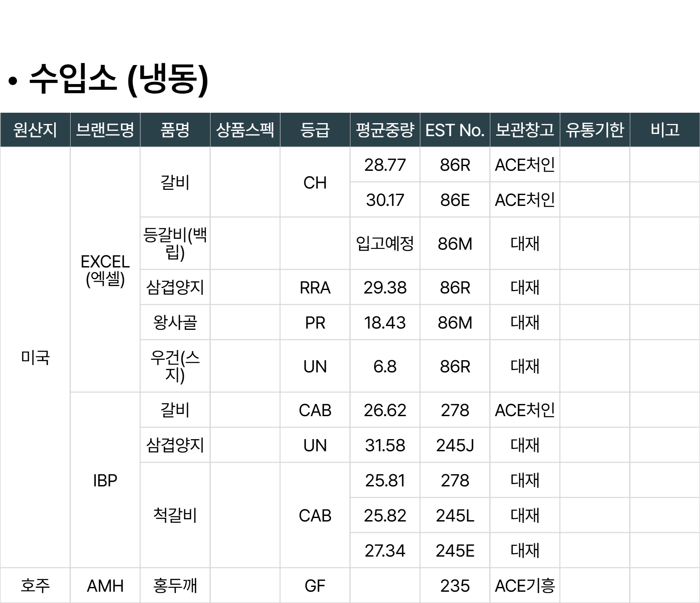Select the 브랜드명 column header
Image resolution: width=700 pixels, height=603 pixels.
pos(105,130)
